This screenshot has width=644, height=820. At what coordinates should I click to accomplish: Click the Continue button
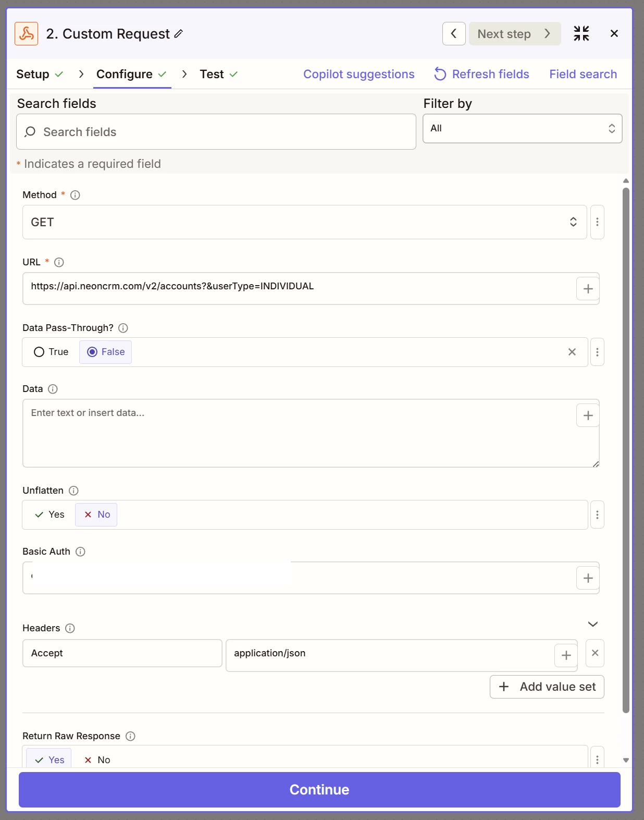319,789
